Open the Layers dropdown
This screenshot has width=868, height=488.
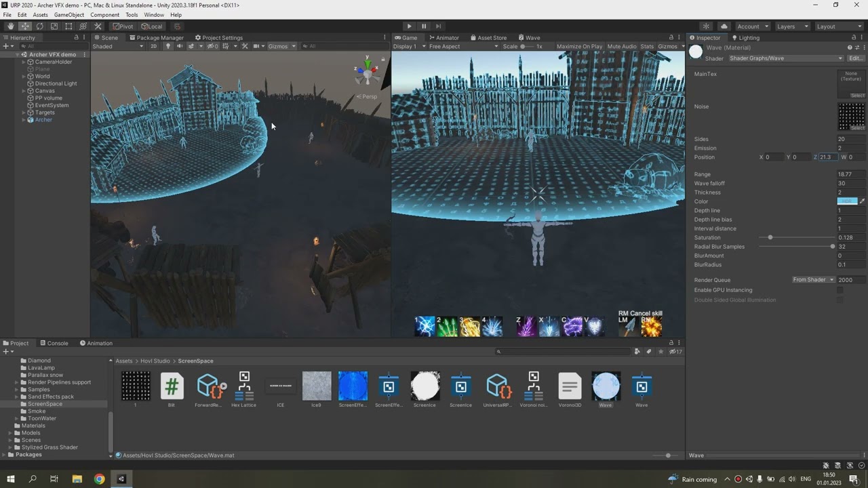point(791,26)
